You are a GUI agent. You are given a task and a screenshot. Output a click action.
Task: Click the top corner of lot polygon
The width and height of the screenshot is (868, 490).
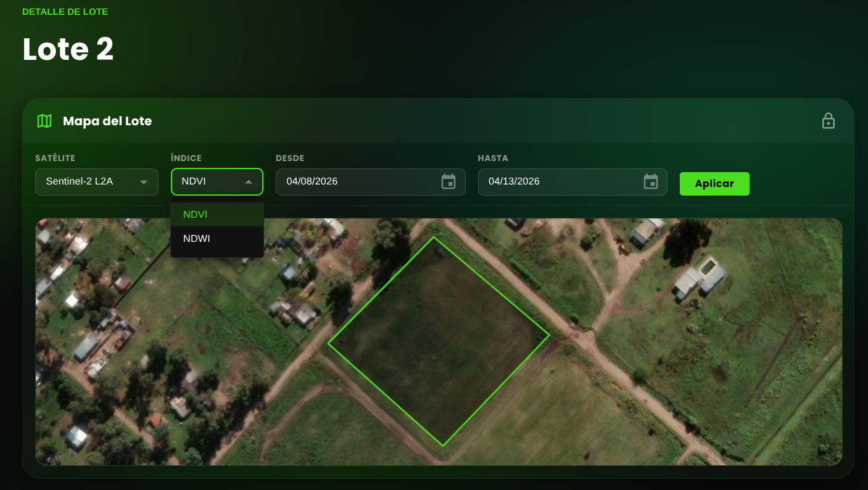[434, 238]
